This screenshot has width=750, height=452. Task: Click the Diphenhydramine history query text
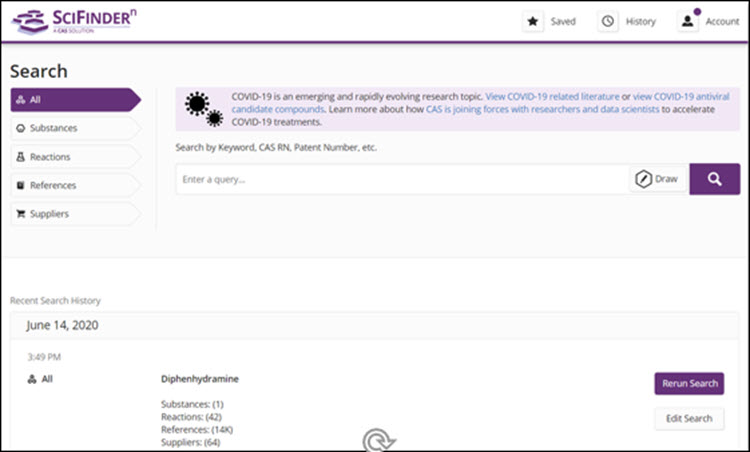200,379
